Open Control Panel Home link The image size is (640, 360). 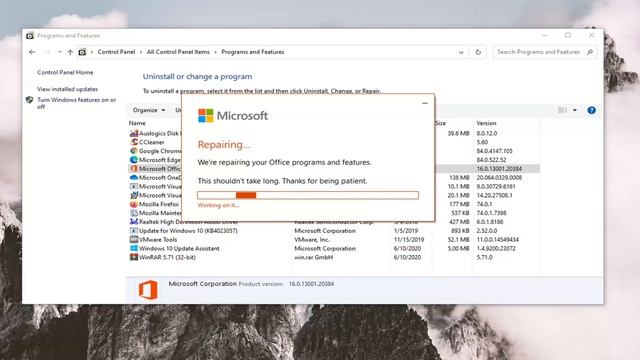tap(65, 73)
